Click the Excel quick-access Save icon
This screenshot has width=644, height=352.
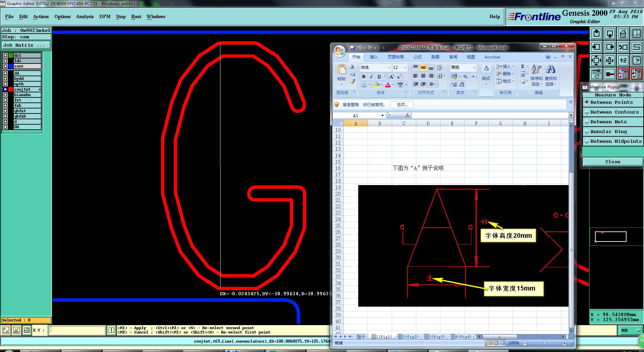pos(352,48)
